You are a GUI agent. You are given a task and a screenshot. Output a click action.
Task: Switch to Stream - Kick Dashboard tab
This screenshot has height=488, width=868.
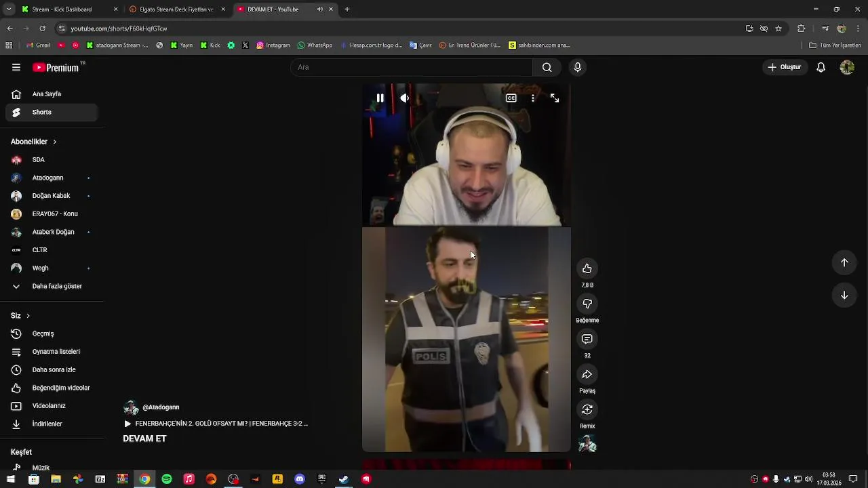pos(68,9)
